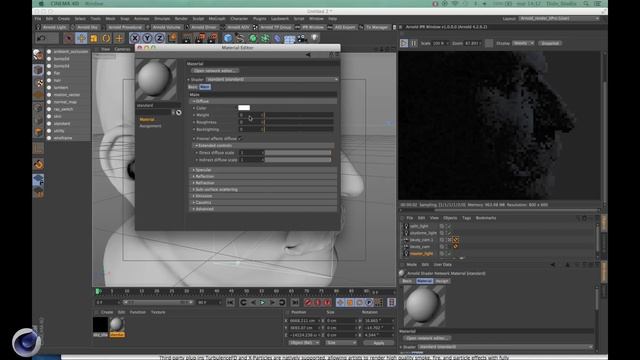This screenshot has width=640, height=360.
Task: Click the orange coordinate system cube icon
Action: [x=172, y=38]
